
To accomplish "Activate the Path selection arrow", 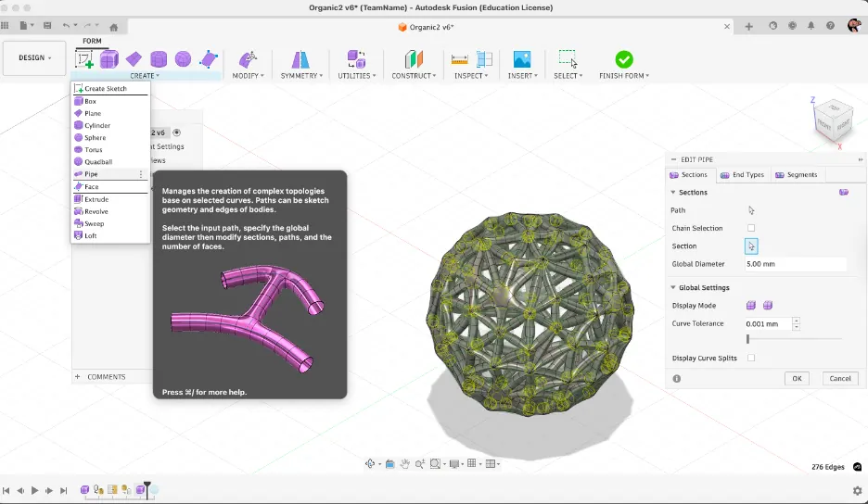I will pyautogui.click(x=751, y=210).
